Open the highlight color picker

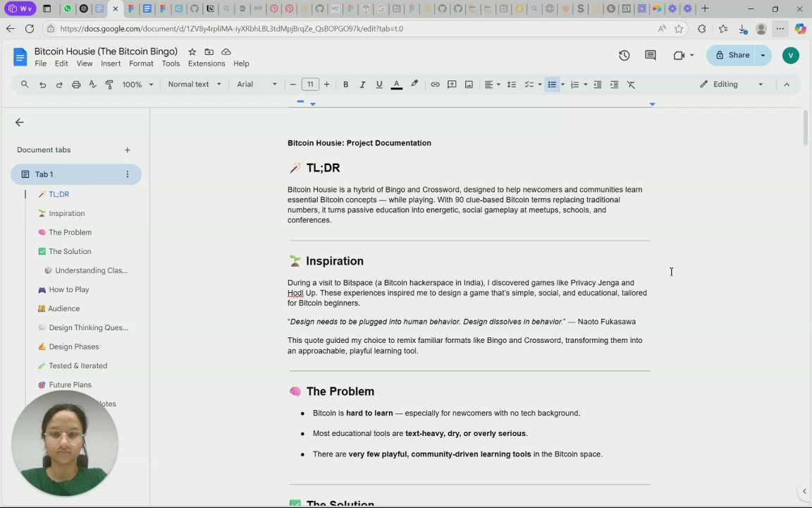coord(414,84)
